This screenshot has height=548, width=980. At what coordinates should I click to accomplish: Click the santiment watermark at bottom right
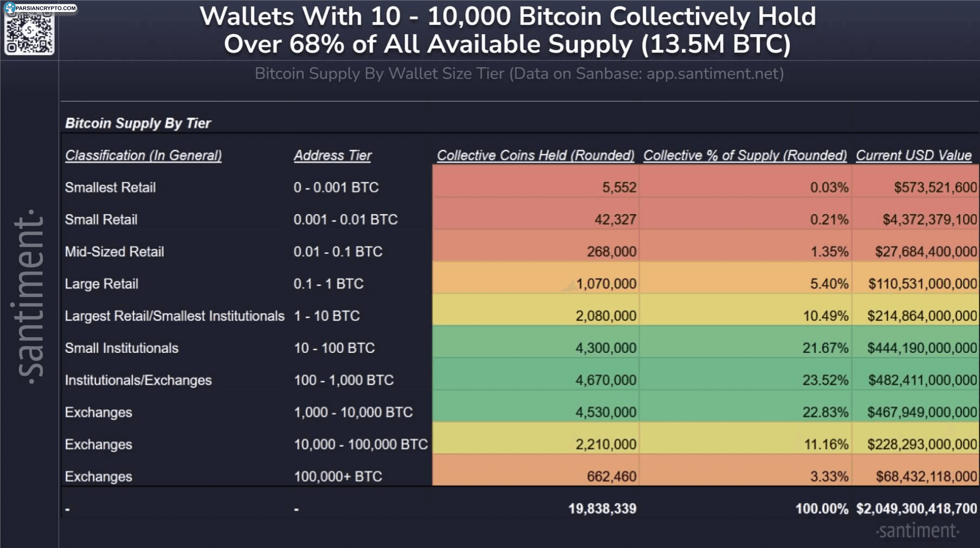(x=918, y=530)
